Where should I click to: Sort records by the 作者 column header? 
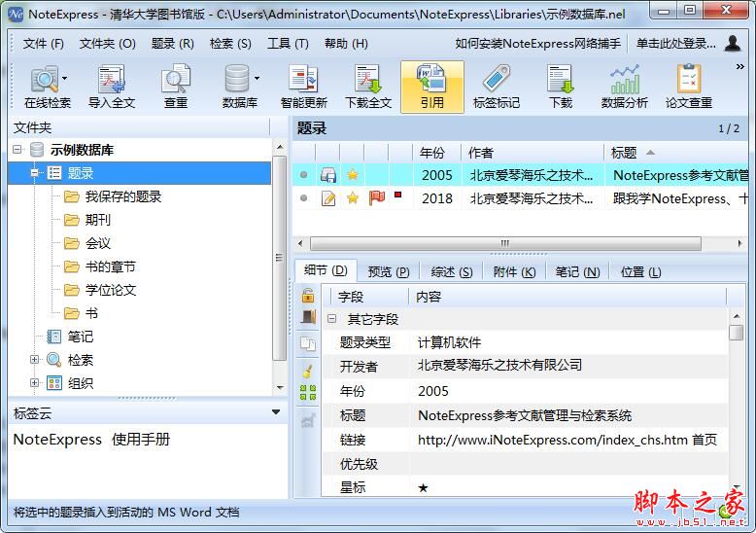533,153
